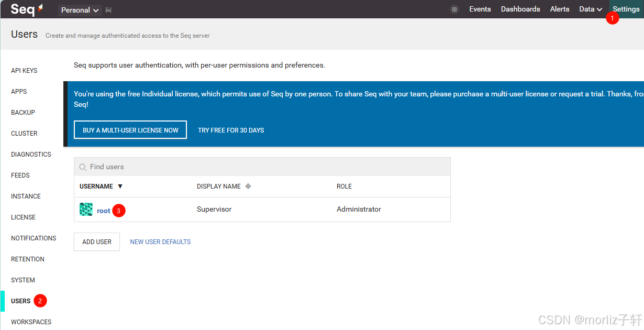Click the Add User button

[x=97, y=242]
